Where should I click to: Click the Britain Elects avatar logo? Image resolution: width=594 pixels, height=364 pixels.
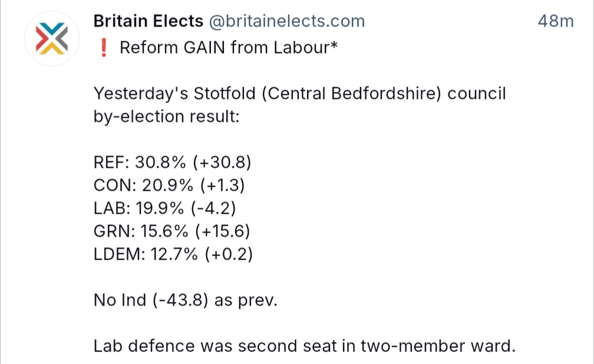point(49,39)
